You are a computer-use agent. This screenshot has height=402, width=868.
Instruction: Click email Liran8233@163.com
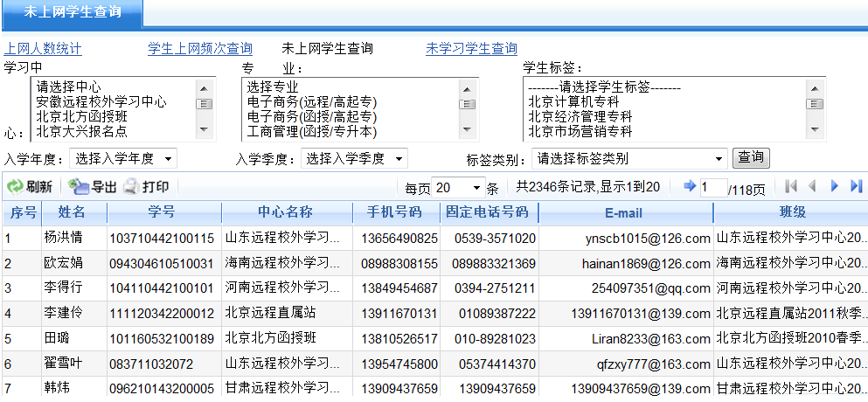tap(650, 339)
